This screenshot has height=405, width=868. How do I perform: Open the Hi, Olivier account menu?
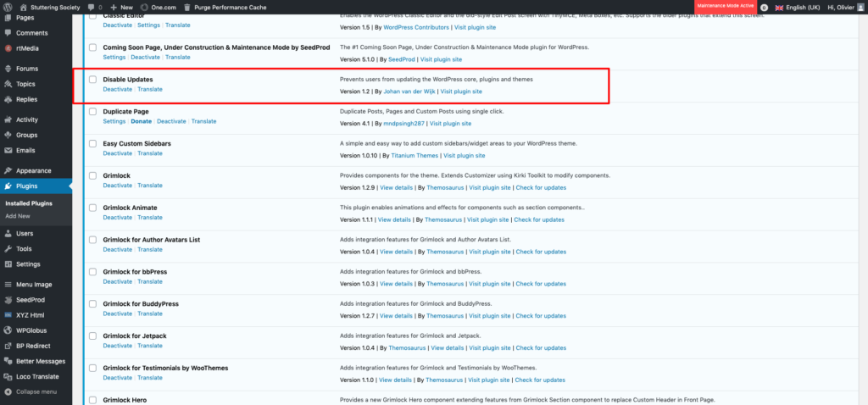pos(846,8)
